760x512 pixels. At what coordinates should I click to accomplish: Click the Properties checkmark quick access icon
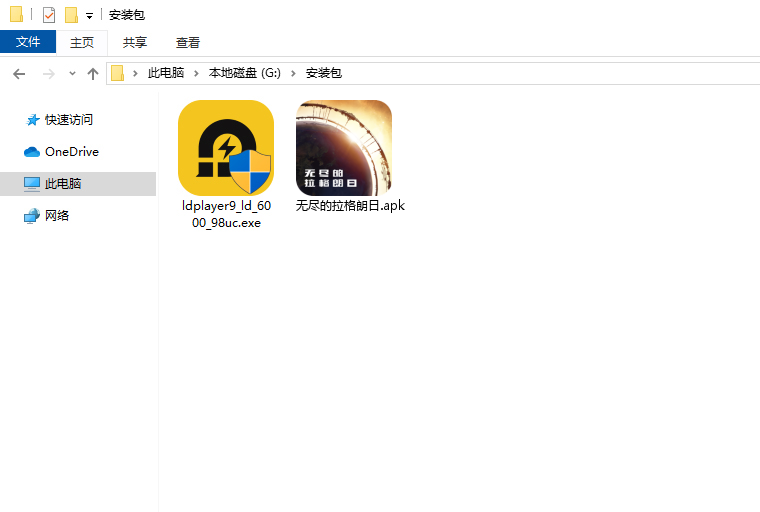click(x=49, y=15)
